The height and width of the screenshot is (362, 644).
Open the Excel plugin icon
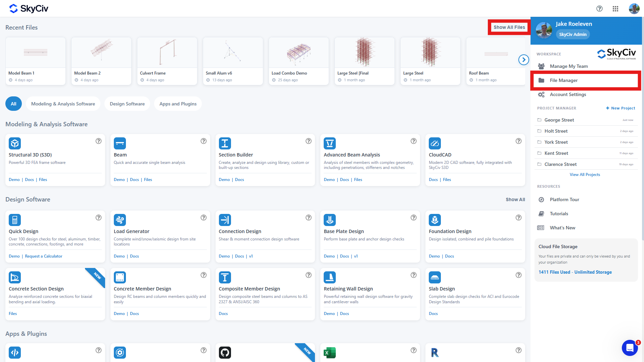[330, 353]
